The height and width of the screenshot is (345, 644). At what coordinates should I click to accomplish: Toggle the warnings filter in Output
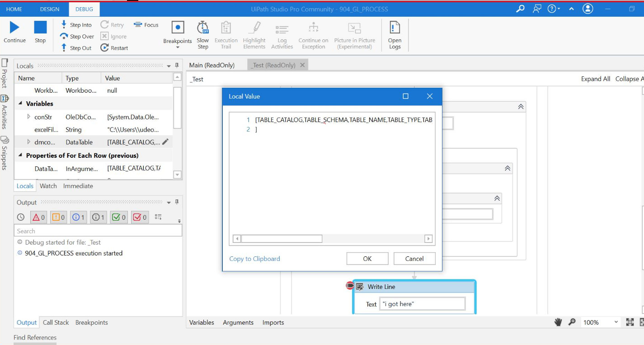pos(58,217)
